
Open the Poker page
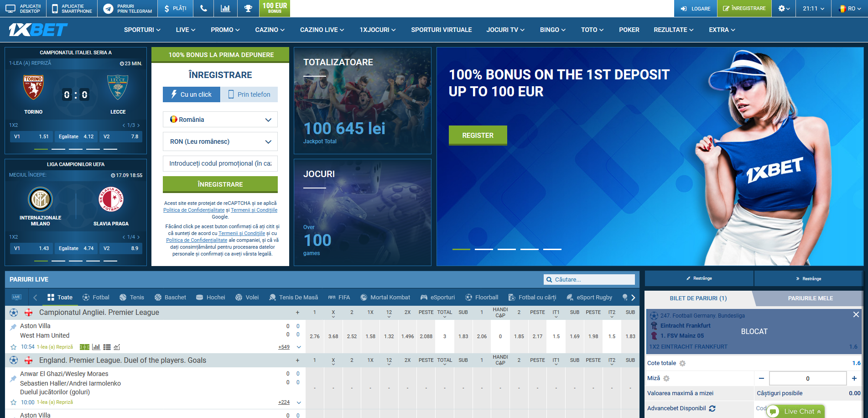click(x=629, y=30)
